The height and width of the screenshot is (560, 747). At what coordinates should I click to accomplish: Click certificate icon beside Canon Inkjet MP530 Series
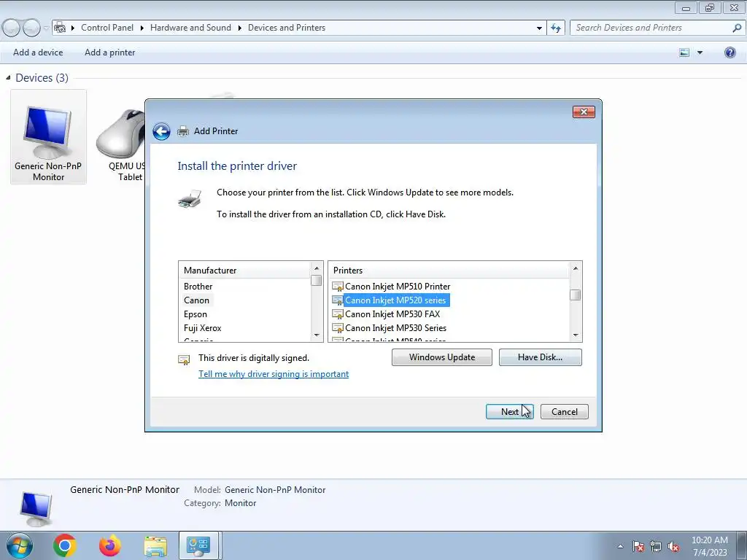(x=337, y=328)
